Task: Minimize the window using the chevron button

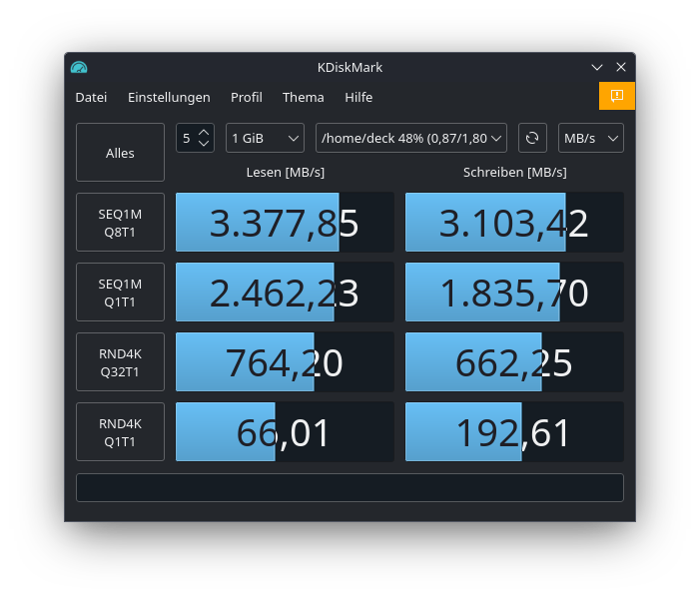Action: (x=597, y=67)
